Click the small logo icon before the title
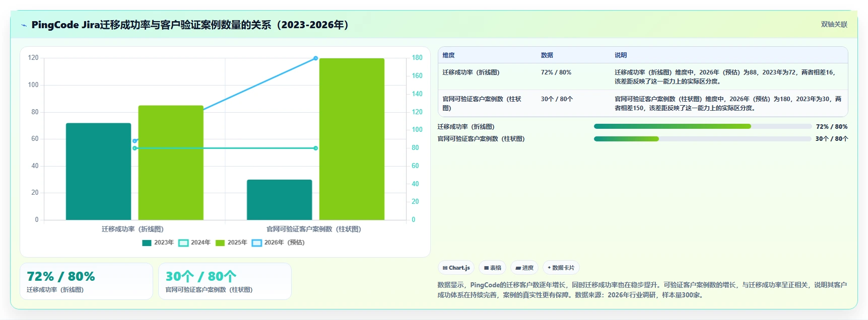Screen dimensions: 868x320 pyautogui.click(x=24, y=25)
